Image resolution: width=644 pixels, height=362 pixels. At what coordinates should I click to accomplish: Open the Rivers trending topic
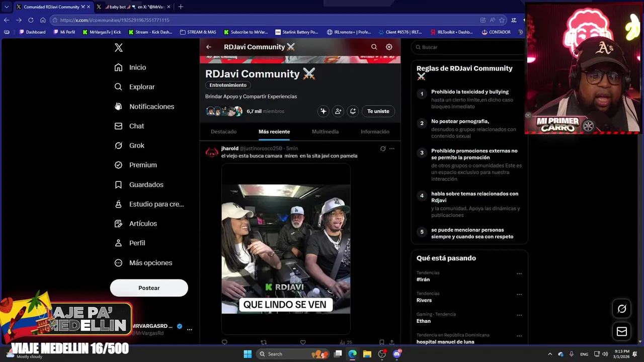(424, 300)
